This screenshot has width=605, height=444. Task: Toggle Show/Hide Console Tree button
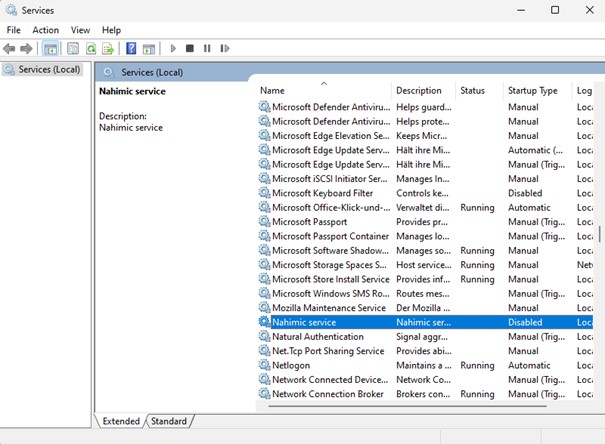point(50,48)
